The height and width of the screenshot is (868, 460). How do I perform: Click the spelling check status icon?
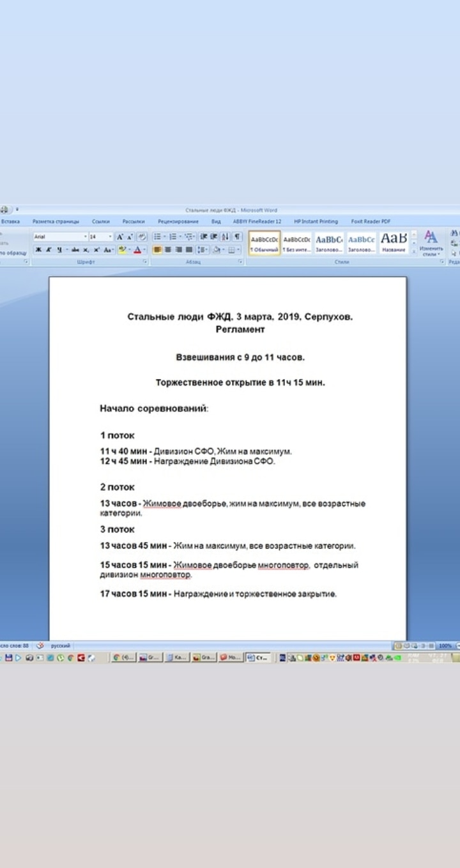40,646
